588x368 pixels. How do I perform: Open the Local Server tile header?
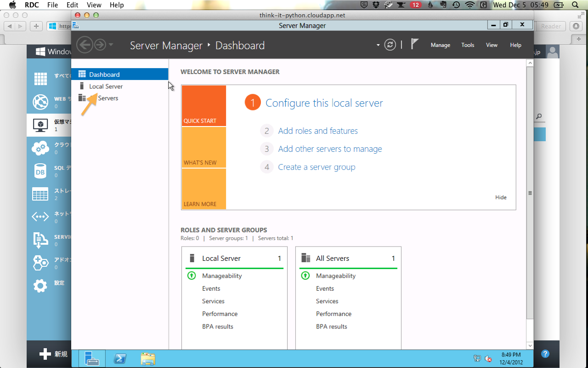click(x=234, y=259)
